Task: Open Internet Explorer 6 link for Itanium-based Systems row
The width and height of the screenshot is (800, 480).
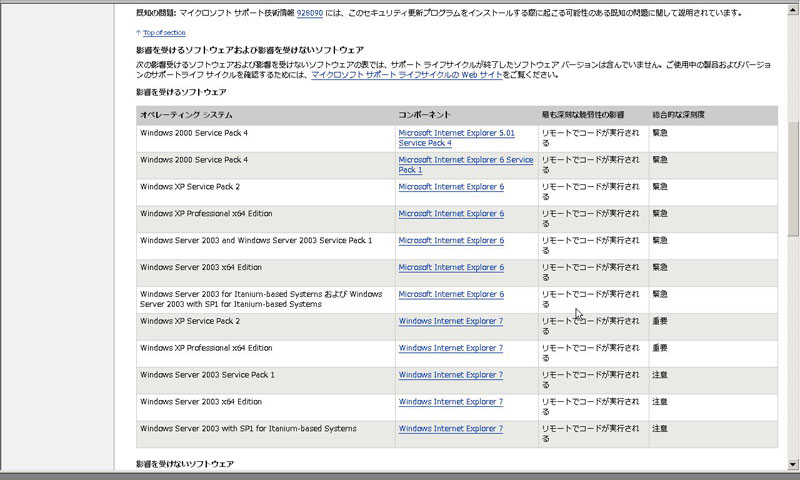Action: [x=451, y=294]
